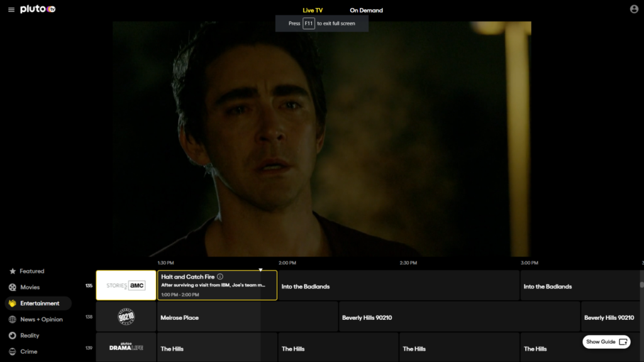Click the 2:30 PM time label
This screenshot has width=644, height=362.
point(408,263)
